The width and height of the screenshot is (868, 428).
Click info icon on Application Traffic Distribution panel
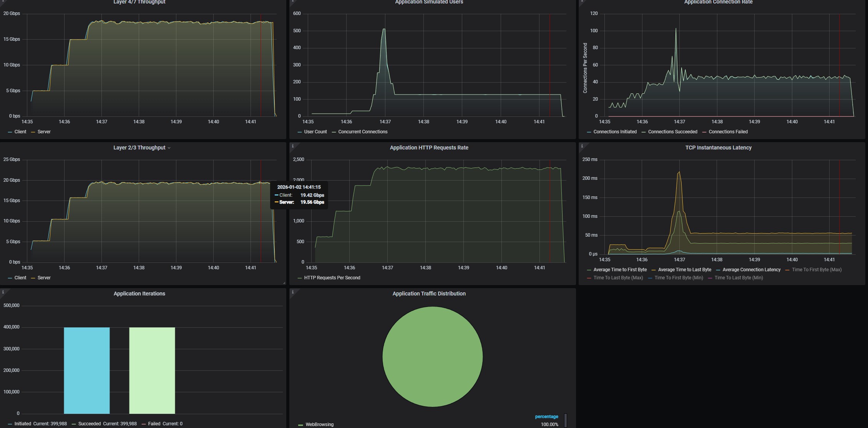293,292
